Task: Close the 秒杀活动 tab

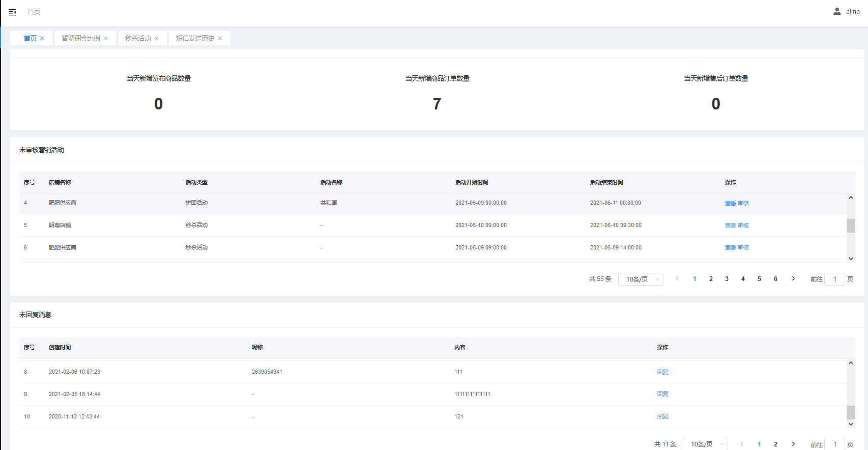Action: (157, 38)
